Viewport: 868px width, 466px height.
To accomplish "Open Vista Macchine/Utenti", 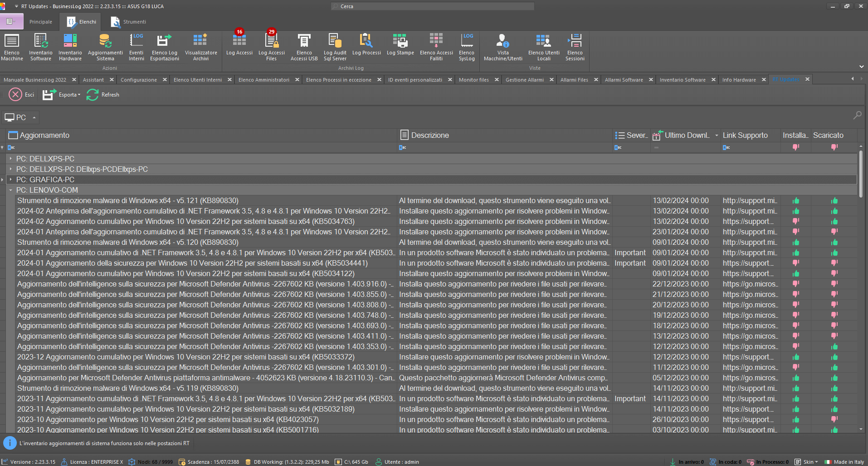I will point(503,47).
